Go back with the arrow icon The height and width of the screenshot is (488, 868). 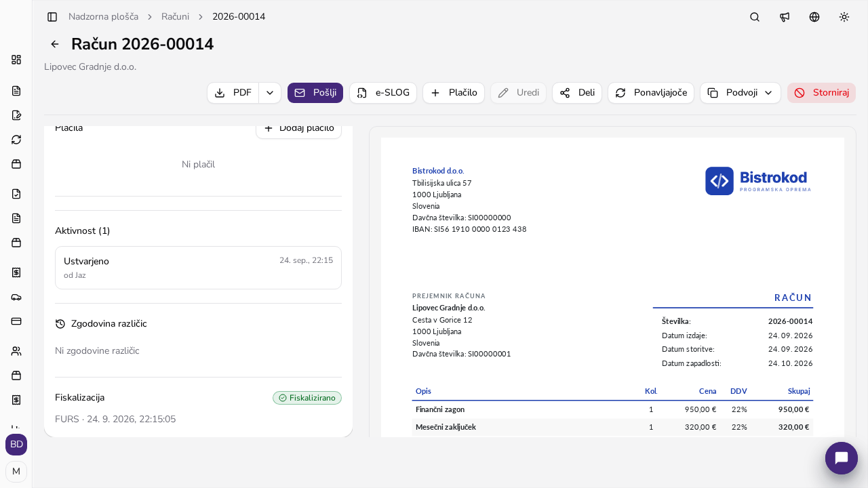coord(55,44)
